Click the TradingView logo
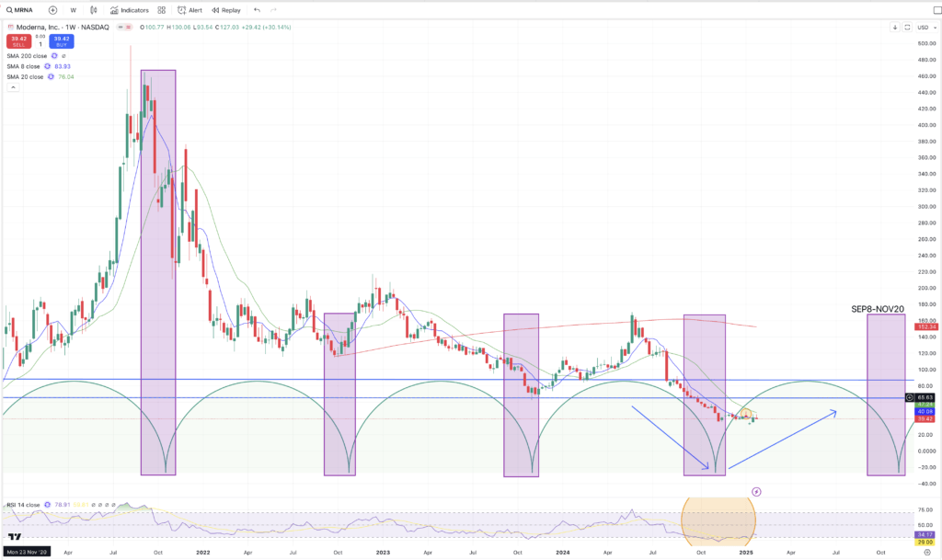This screenshot has width=942, height=560. tap(15, 537)
